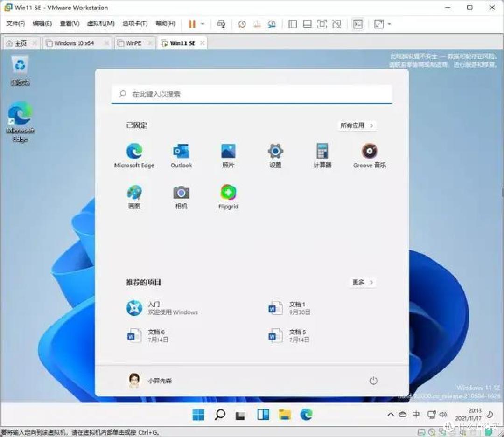Select the Microsoft Edge desktop shortcut

click(x=20, y=122)
